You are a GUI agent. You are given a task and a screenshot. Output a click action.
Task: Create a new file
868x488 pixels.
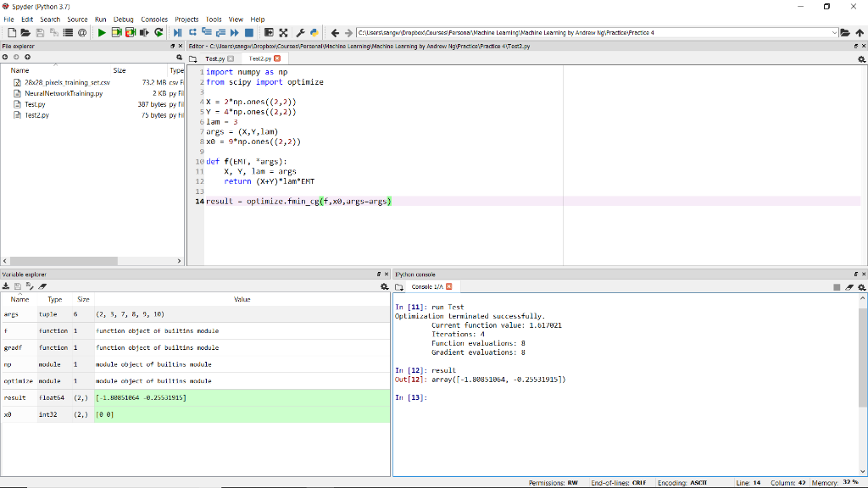(x=13, y=34)
